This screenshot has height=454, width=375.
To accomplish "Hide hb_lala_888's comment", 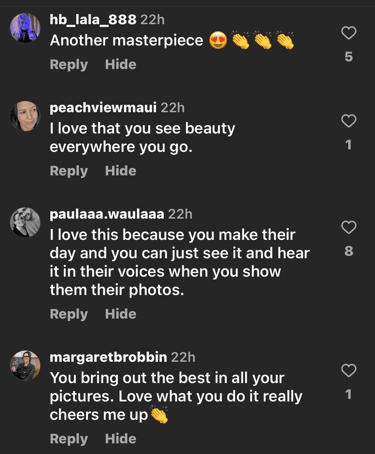I will [x=121, y=64].
